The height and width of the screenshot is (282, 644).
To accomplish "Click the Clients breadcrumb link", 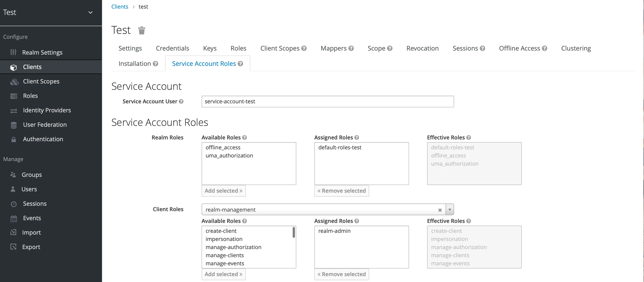I will [120, 7].
